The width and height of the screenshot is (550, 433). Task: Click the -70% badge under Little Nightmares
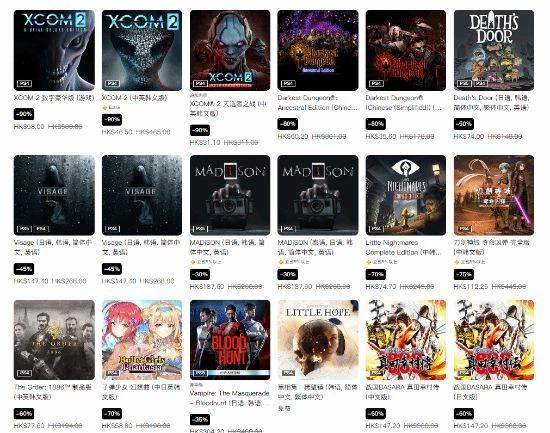pyautogui.click(x=375, y=274)
